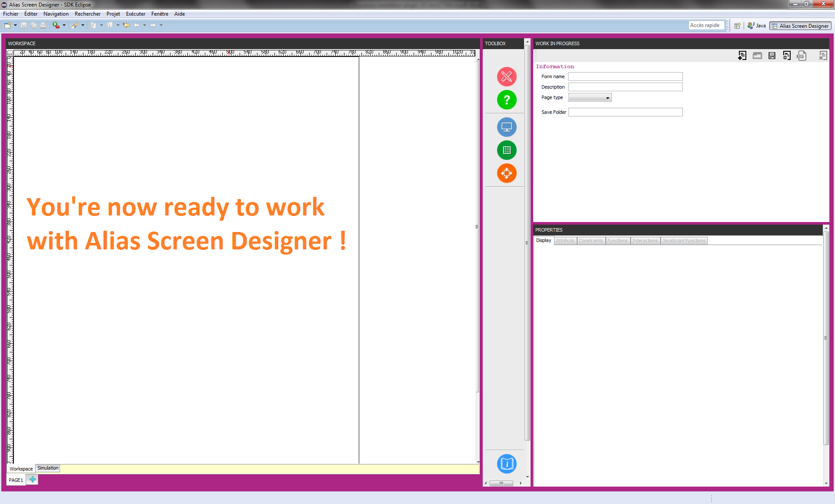Open the Exécuter menu

pyautogui.click(x=136, y=14)
